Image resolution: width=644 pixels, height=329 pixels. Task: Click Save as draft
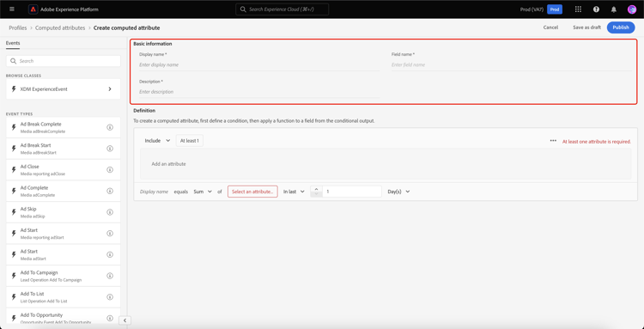pos(587,27)
